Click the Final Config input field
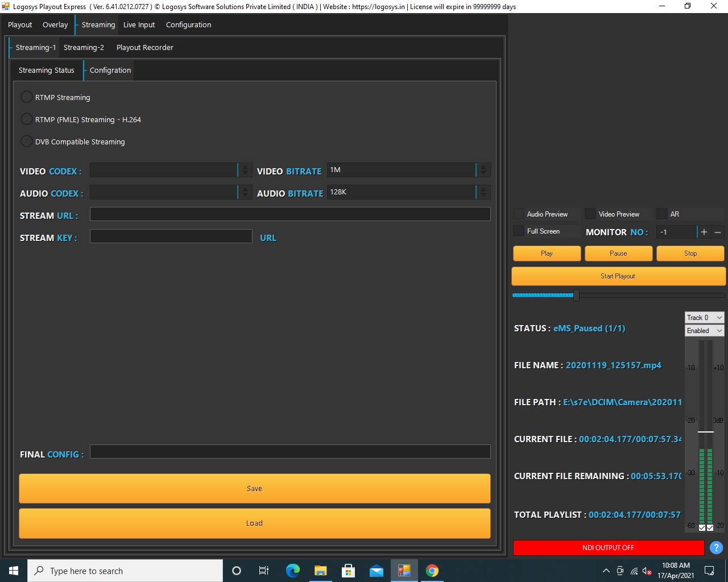The image size is (728, 582). pos(290,451)
